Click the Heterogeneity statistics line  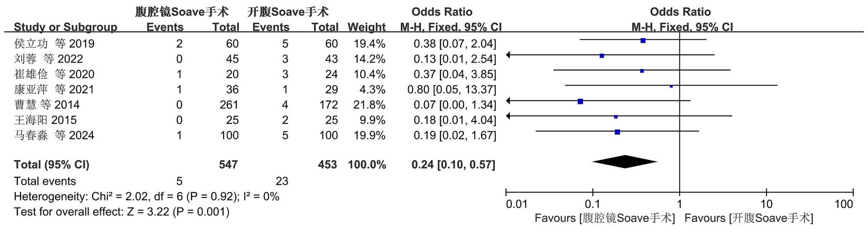pos(146,196)
